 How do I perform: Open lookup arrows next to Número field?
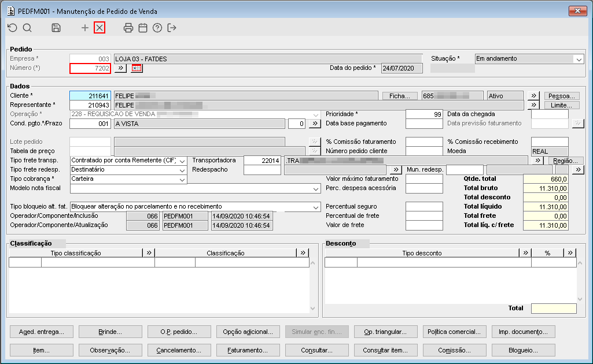coord(120,68)
